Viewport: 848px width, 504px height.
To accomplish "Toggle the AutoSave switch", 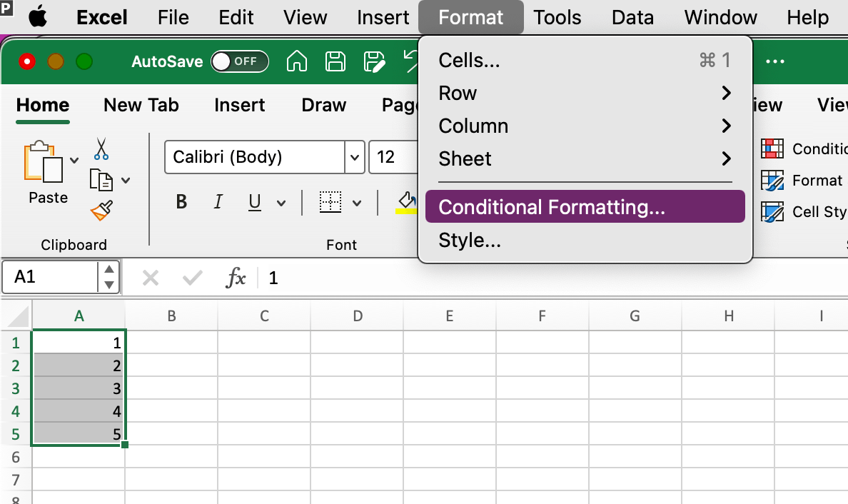I will pyautogui.click(x=240, y=61).
